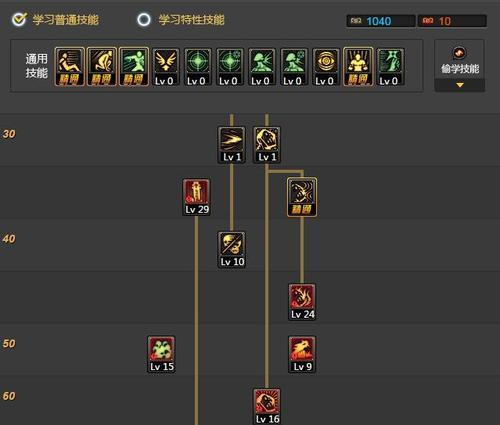Select the arrow dash skill Lv 1
500x425 pixels.
(x=232, y=145)
